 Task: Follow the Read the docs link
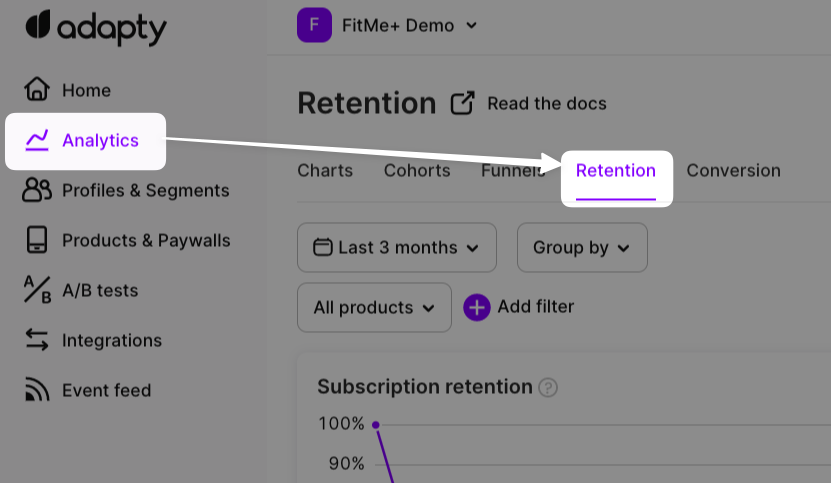[x=546, y=103]
